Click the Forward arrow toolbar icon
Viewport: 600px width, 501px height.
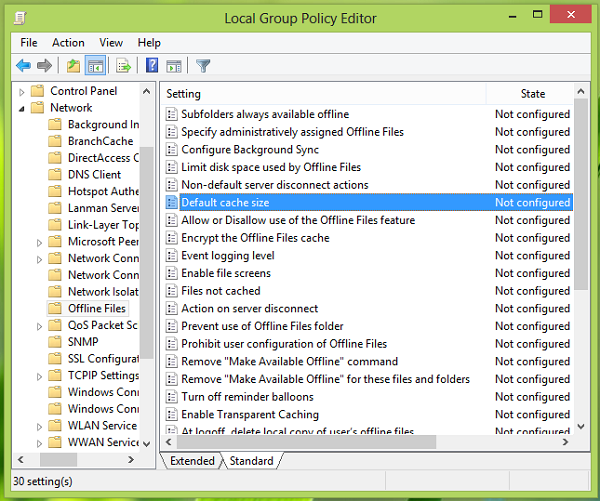(44, 66)
